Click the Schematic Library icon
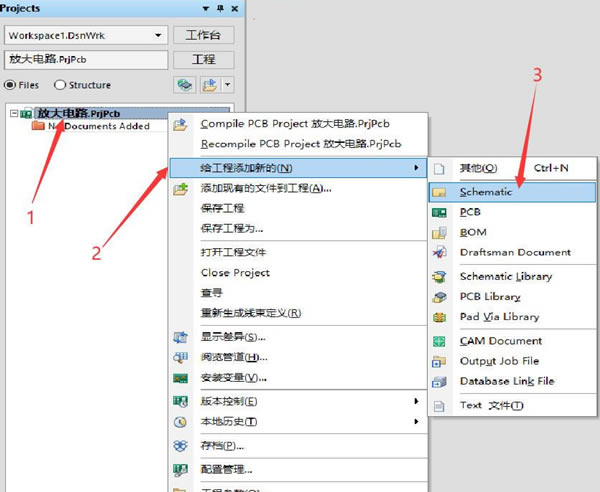600x492 pixels. pos(438,276)
